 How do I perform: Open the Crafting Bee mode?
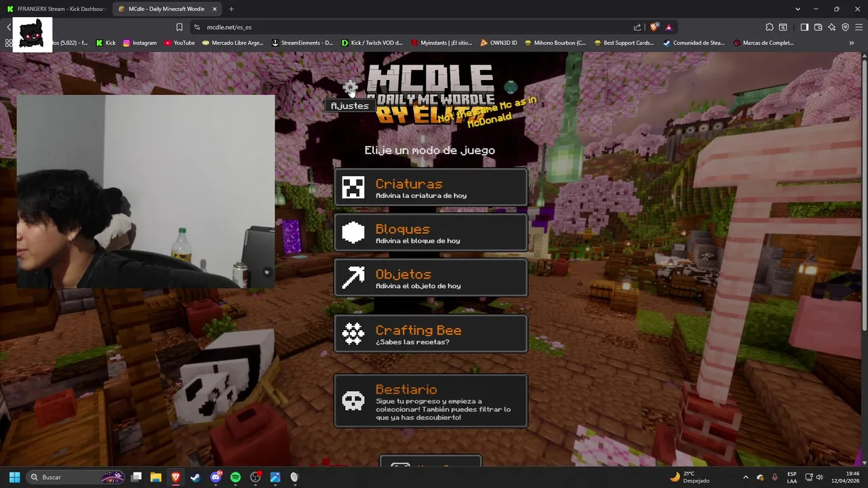[431, 334]
